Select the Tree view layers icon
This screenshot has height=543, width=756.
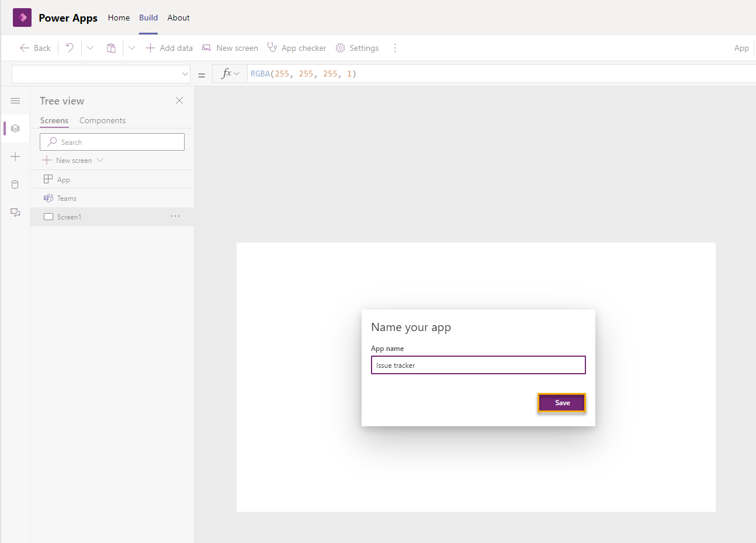[x=15, y=128]
